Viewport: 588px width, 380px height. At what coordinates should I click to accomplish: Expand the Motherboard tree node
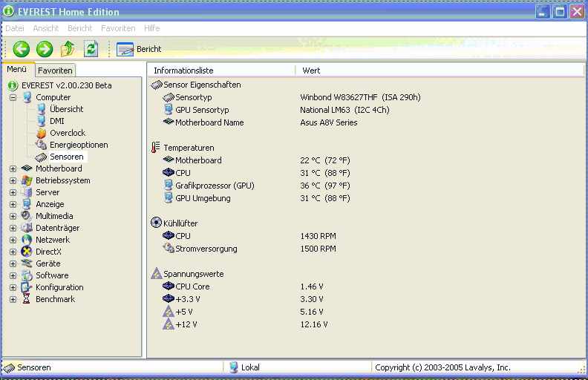click(13, 169)
